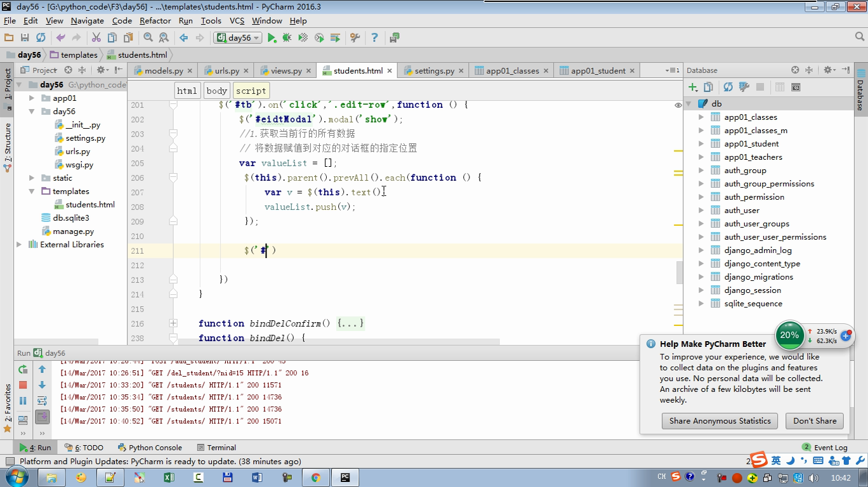The width and height of the screenshot is (868, 487).
Task: Open the Terminal tool window
Action: pos(216,448)
